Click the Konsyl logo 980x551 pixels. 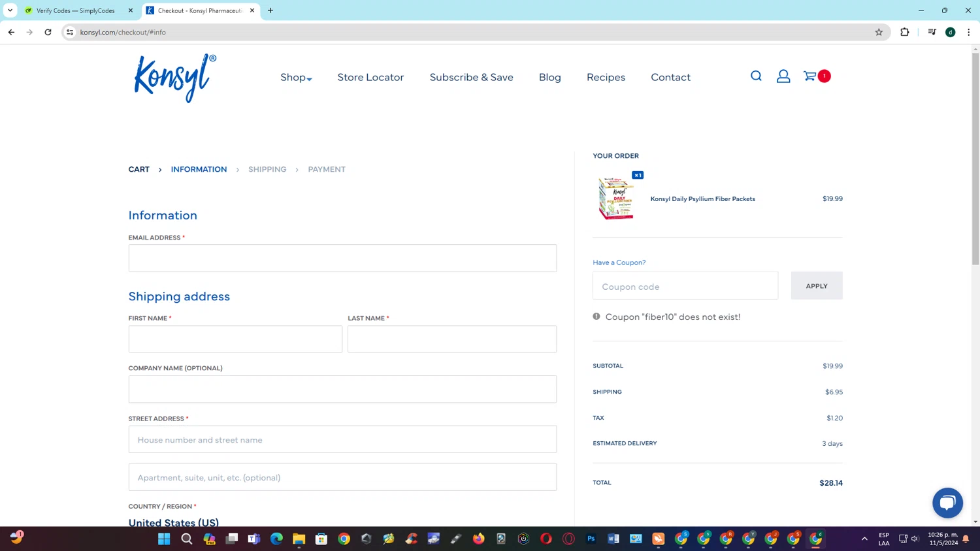coord(175,78)
